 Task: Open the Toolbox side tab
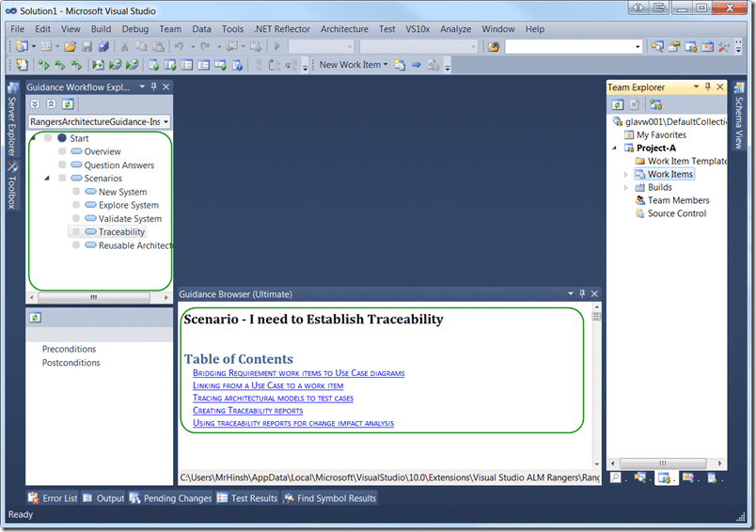(12, 185)
